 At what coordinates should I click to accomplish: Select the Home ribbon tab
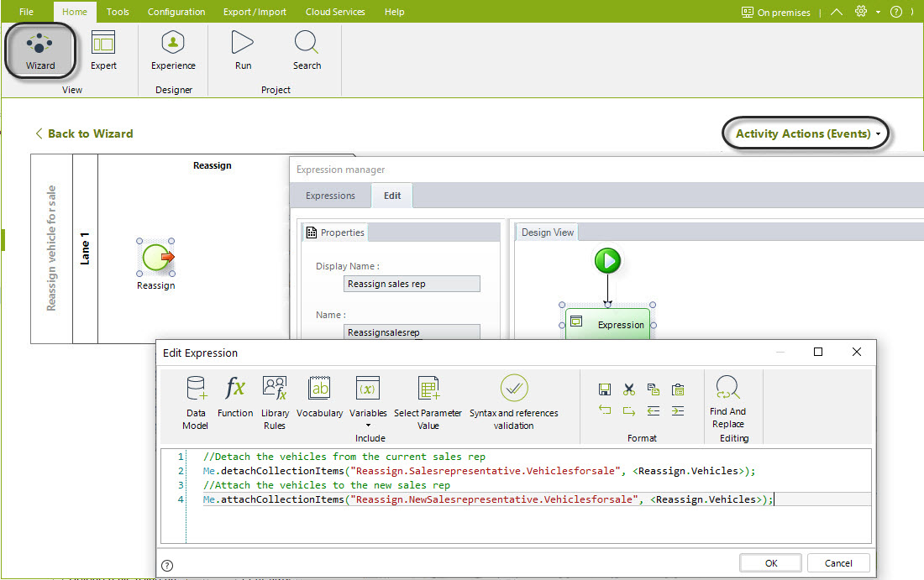75,12
